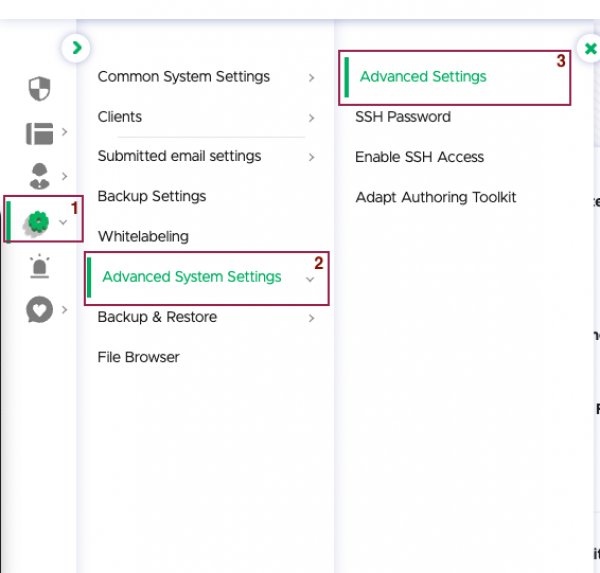
Task: Expand Common System Settings chevron
Action: click(x=311, y=78)
